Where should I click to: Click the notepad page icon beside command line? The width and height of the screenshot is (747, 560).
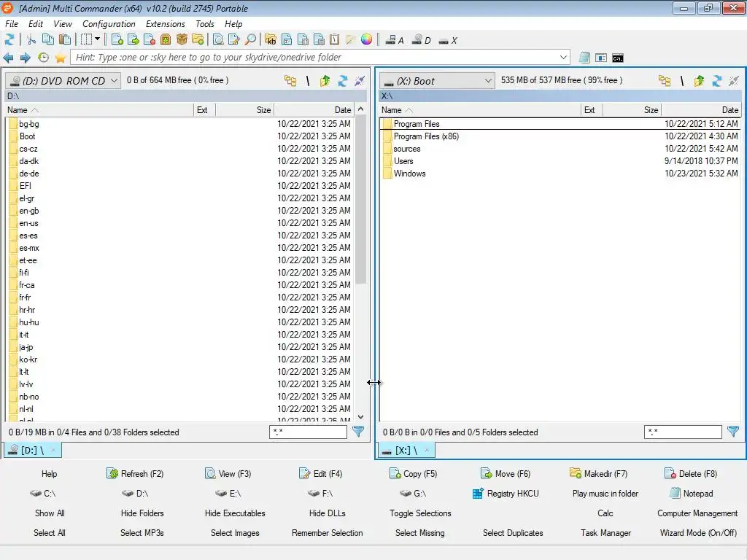(584, 58)
